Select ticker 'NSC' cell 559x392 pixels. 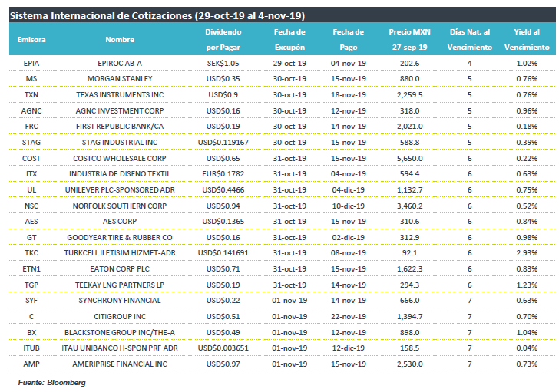coord(31,206)
